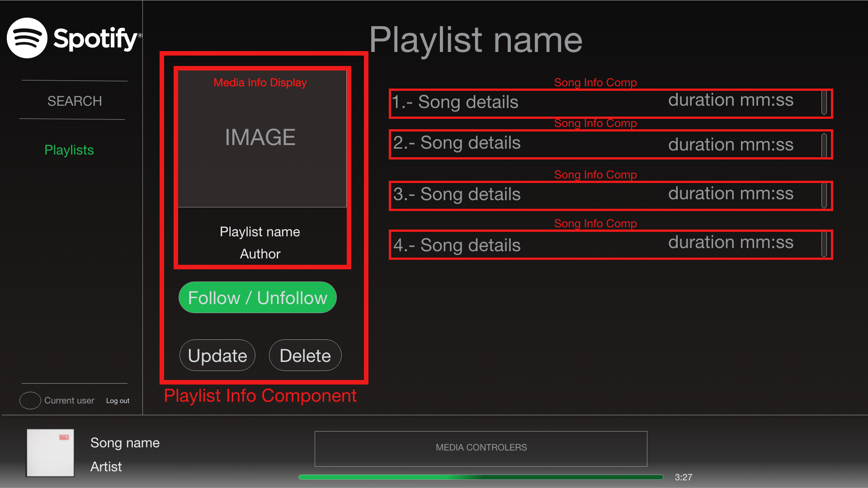Click the current user avatar circle
The height and width of the screenshot is (488, 868).
click(x=30, y=400)
